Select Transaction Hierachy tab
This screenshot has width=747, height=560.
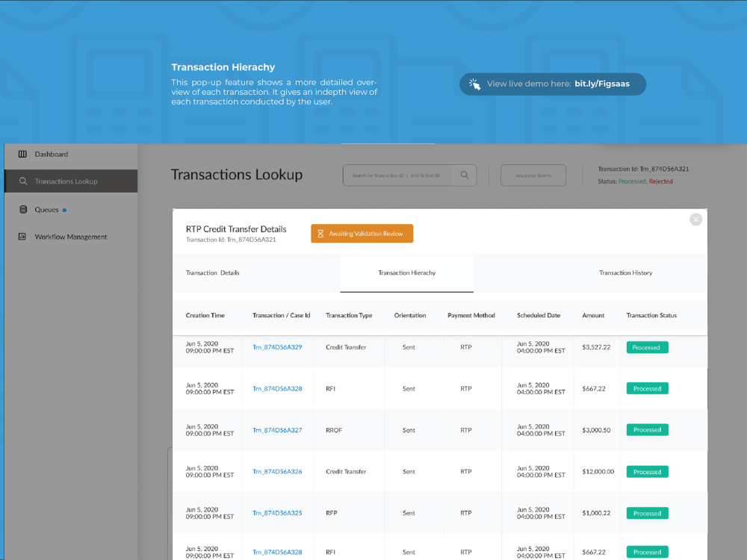click(407, 273)
